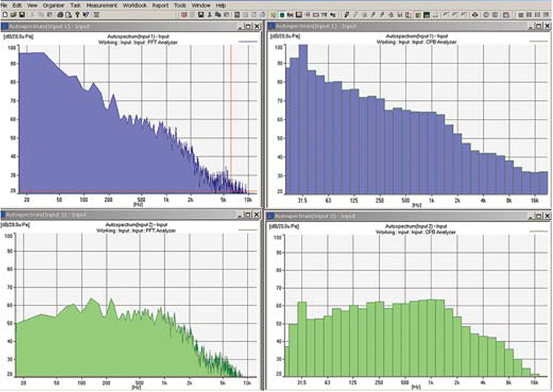The height and width of the screenshot is (392, 553).
Task: Expand the WorkBook menu
Action: coord(134,3)
